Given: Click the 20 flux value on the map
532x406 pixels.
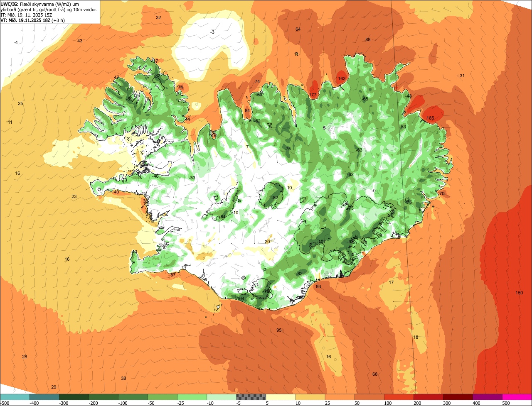Looking at the screenshot, I should (267, 242).
